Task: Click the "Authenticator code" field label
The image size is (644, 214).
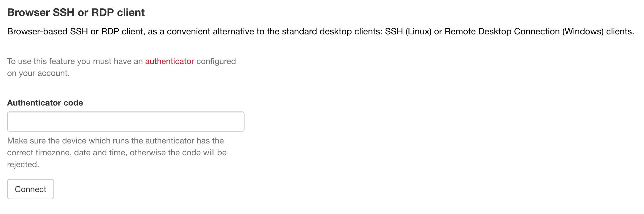Action: click(45, 103)
